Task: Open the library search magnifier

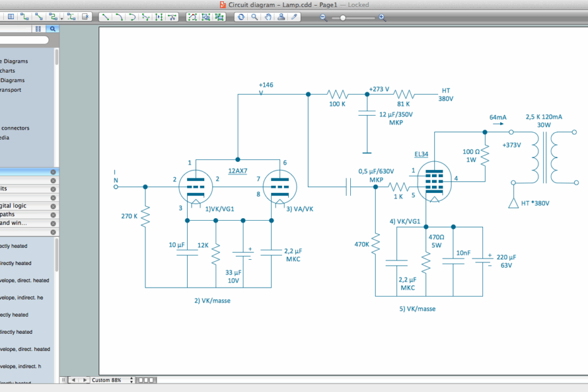Action: click(x=52, y=28)
